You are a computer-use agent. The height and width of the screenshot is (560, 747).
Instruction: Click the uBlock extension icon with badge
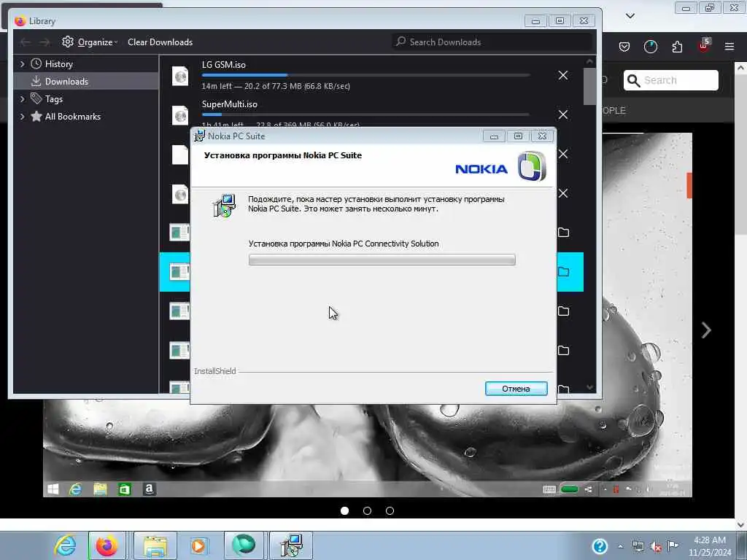(704, 46)
